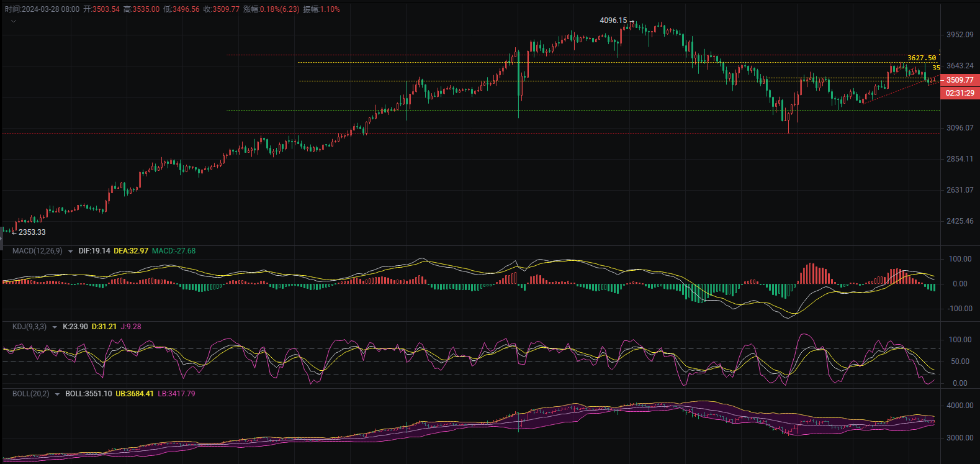The height and width of the screenshot is (464, 980).
Task: Select the yellow 3627.50 price line label
Action: pos(921,58)
